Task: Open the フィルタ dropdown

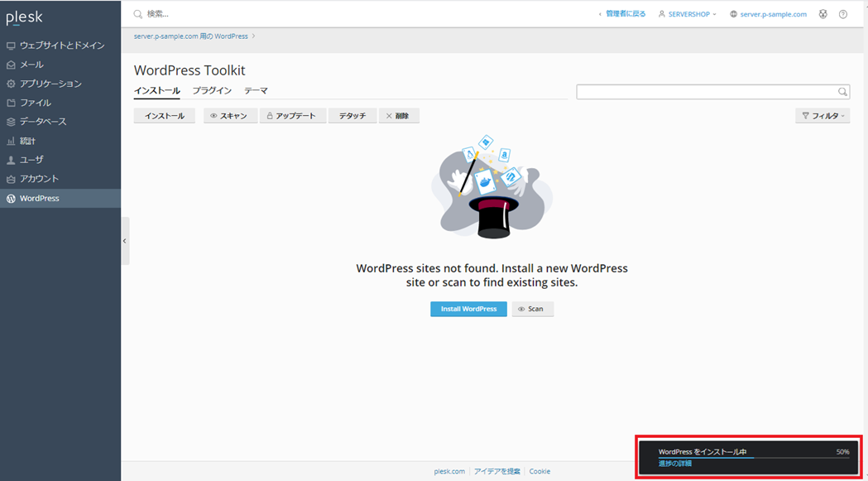Action: 822,116
